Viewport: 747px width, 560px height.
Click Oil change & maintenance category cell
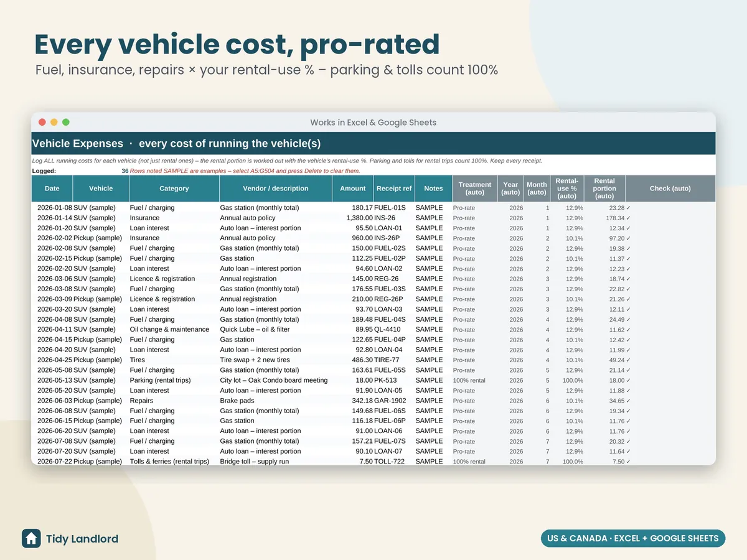pyautogui.click(x=169, y=329)
